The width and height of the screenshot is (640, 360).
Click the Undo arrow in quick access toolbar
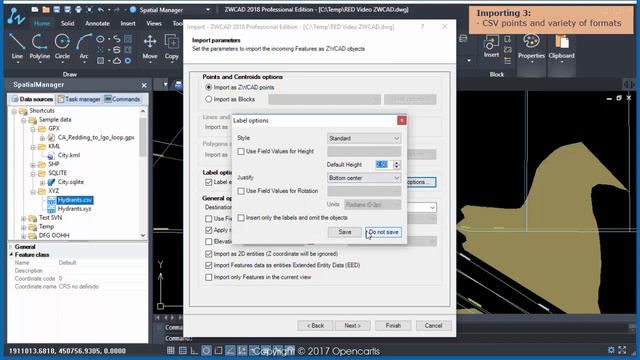coord(101,9)
